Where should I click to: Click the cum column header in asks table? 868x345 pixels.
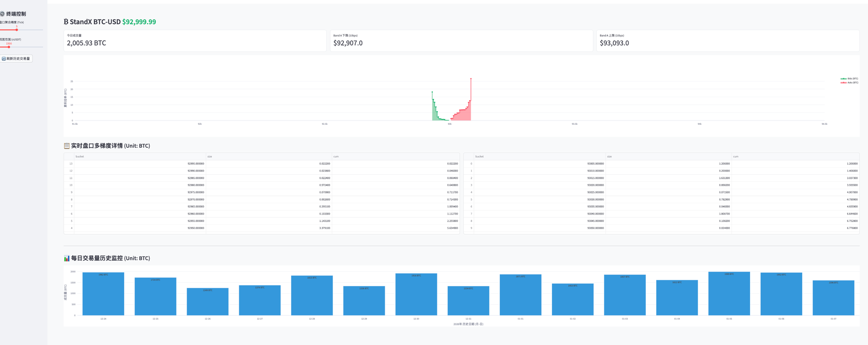(795, 157)
